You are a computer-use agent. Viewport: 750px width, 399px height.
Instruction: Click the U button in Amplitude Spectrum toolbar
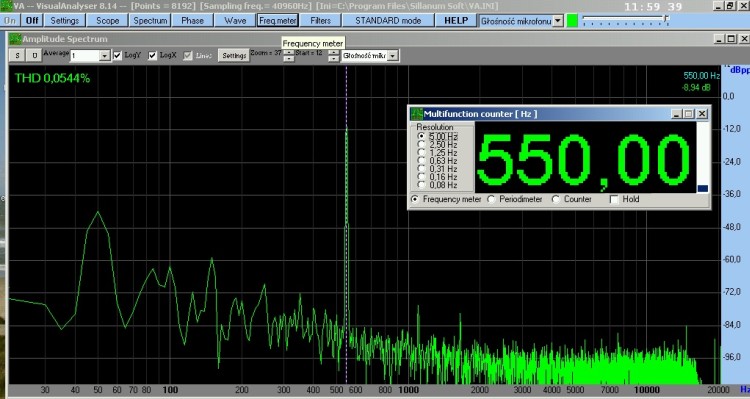point(34,55)
